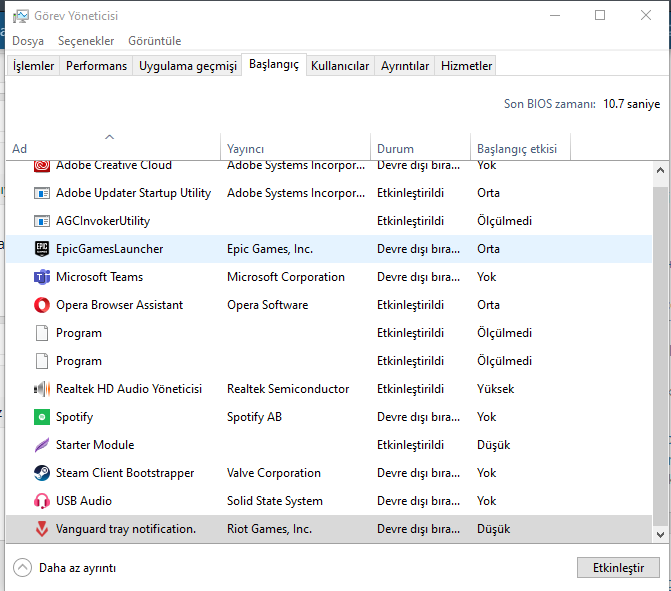
Task: Select the Realtek HD Audio Yöneticisi row name
Action: tap(129, 389)
